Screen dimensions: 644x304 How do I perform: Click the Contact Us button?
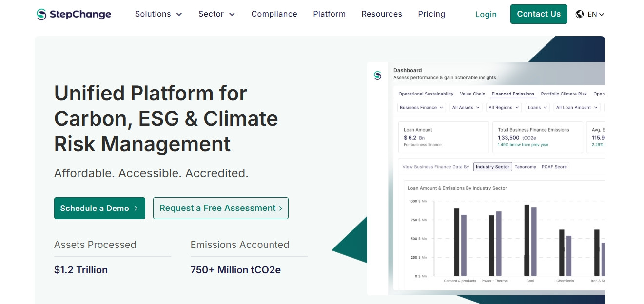coord(539,14)
